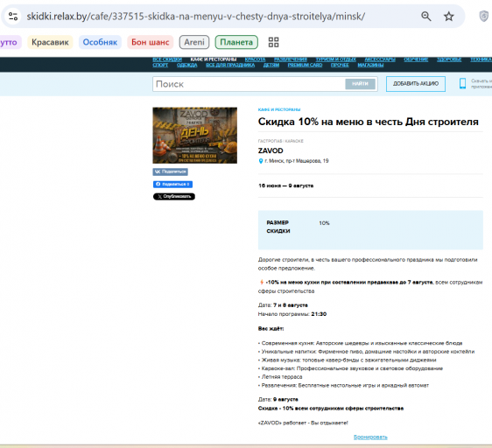Click the Добавить акцию button
The width and height of the screenshot is (492, 448).
point(416,84)
